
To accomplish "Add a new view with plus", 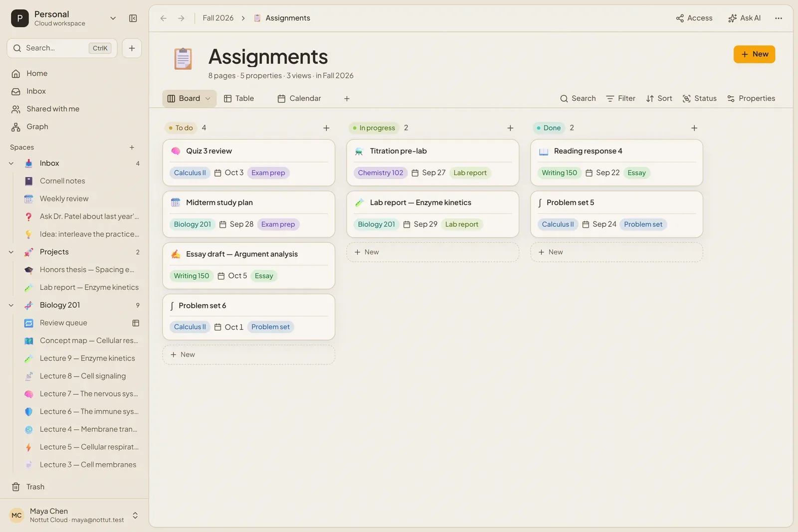I will coord(347,99).
